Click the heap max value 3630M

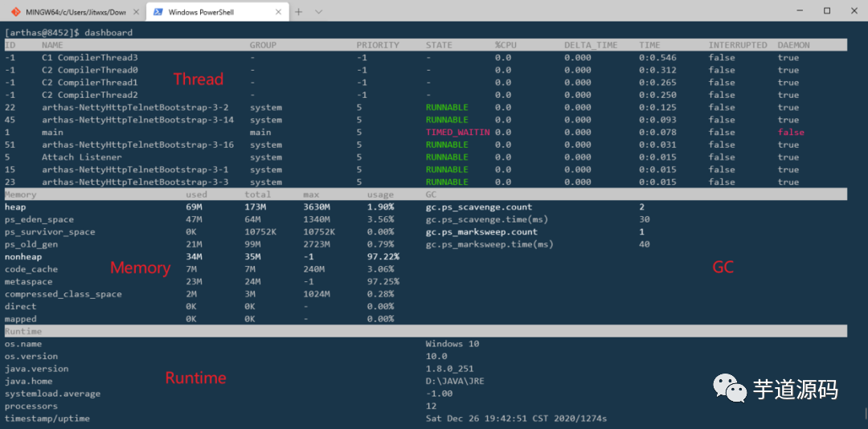tap(317, 207)
